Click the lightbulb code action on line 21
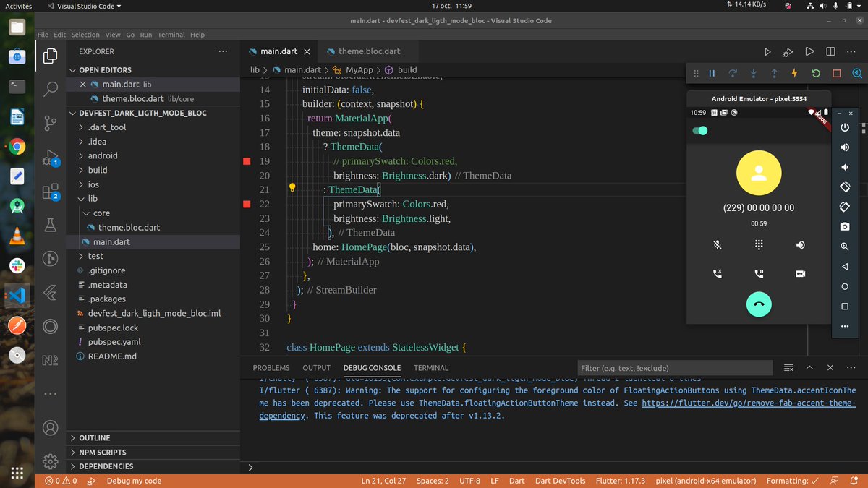The height and width of the screenshot is (488, 868). coord(292,187)
